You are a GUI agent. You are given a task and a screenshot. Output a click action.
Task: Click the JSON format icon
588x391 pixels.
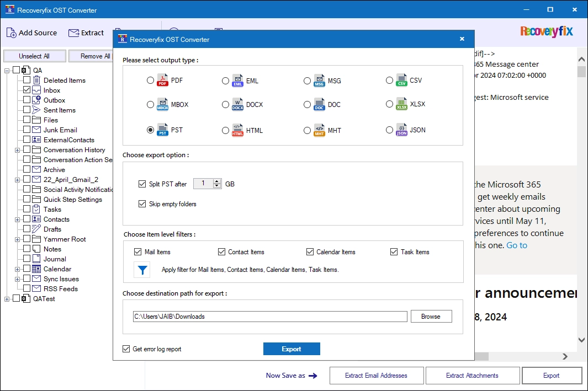pos(401,130)
